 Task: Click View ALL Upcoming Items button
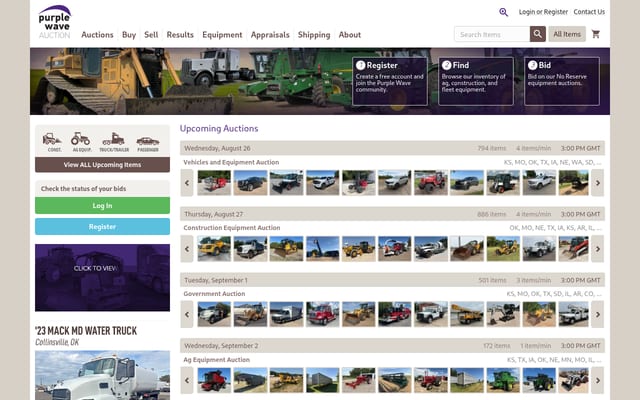point(102,165)
